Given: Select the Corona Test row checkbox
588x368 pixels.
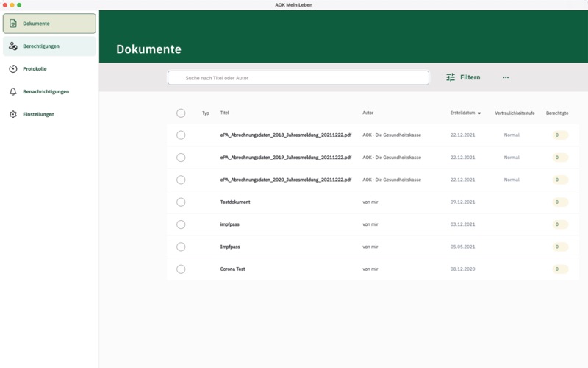Looking at the screenshot, I should point(181,269).
